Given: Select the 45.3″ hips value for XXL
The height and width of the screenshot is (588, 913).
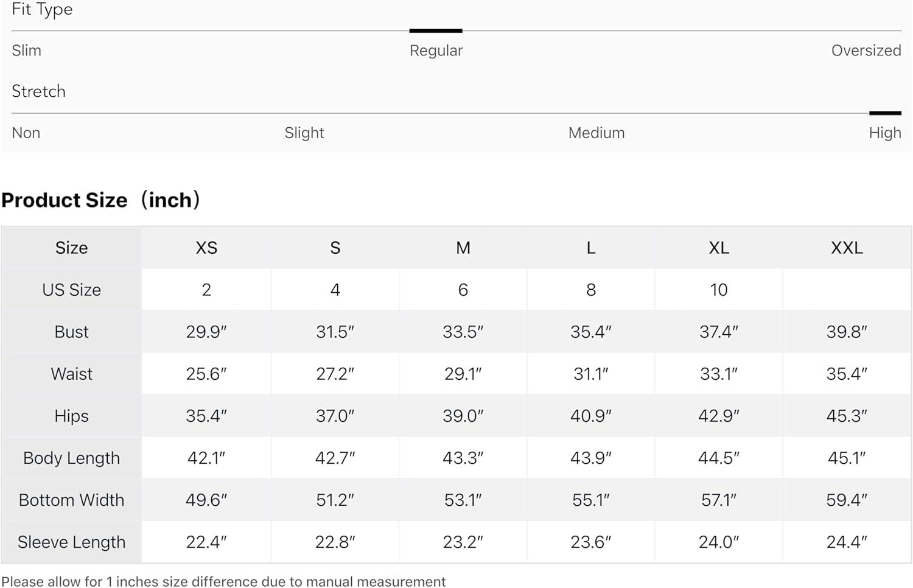Looking at the screenshot, I should (847, 416).
